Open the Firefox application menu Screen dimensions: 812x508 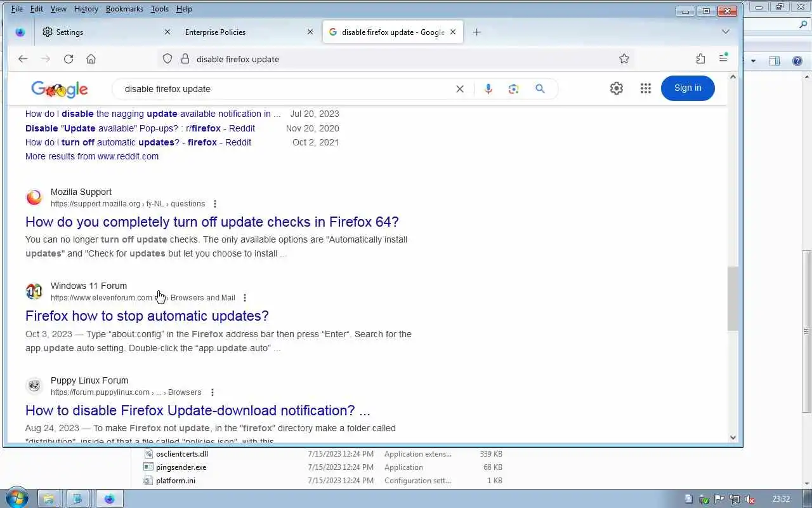point(723,58)
